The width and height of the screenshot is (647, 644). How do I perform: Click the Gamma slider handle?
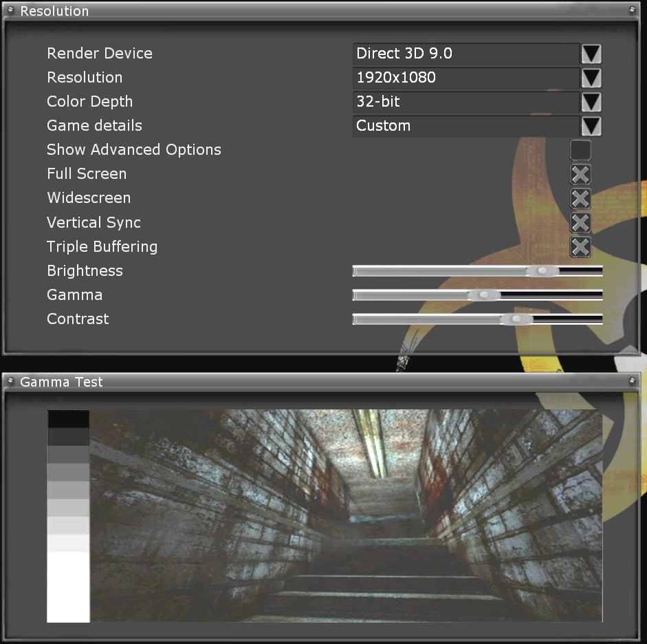tap(484, 294)
